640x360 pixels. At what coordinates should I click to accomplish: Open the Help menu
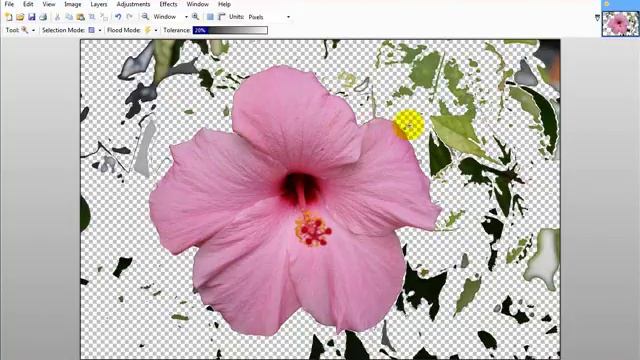click(x=224, y=4)
